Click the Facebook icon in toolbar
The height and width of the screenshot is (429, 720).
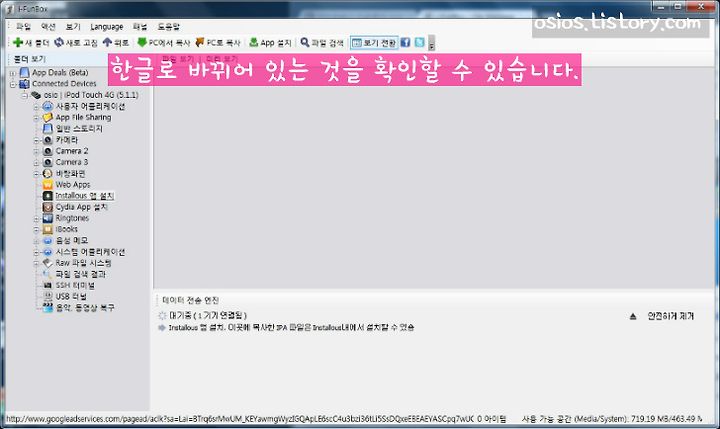click(x=405, y=43)
